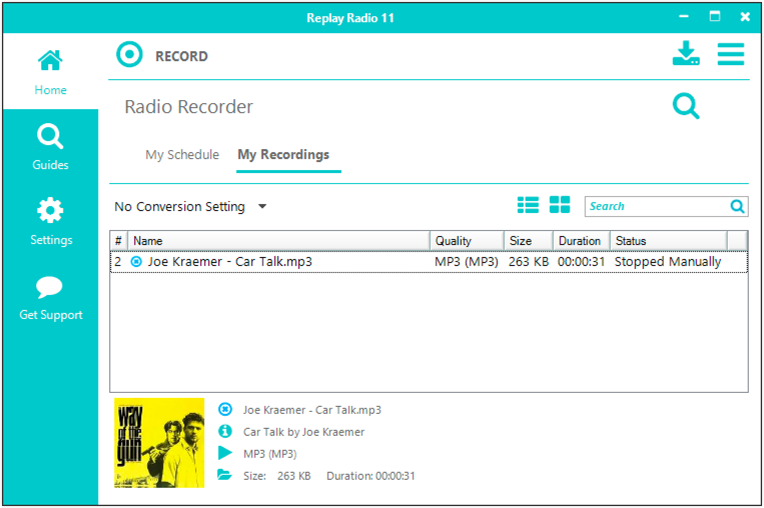Open the hamburger menu

[x=730, y=54]
